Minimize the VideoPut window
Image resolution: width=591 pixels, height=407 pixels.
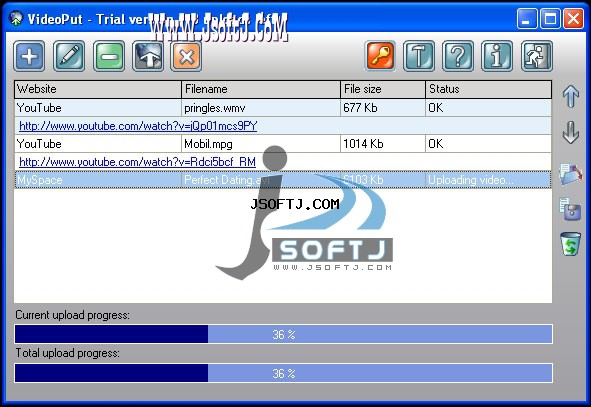click(x=527, y=18)
